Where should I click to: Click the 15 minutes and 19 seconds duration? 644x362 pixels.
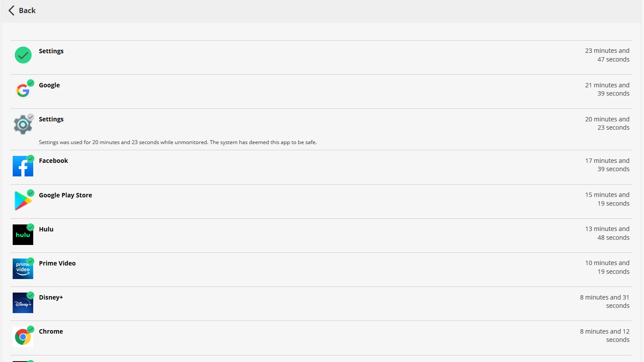[x=607, y=199]
